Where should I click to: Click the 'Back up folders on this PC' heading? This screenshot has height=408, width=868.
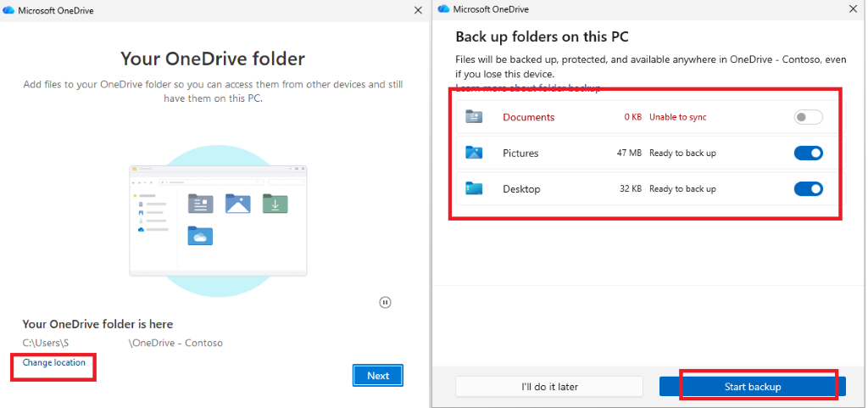coord(542,37)
